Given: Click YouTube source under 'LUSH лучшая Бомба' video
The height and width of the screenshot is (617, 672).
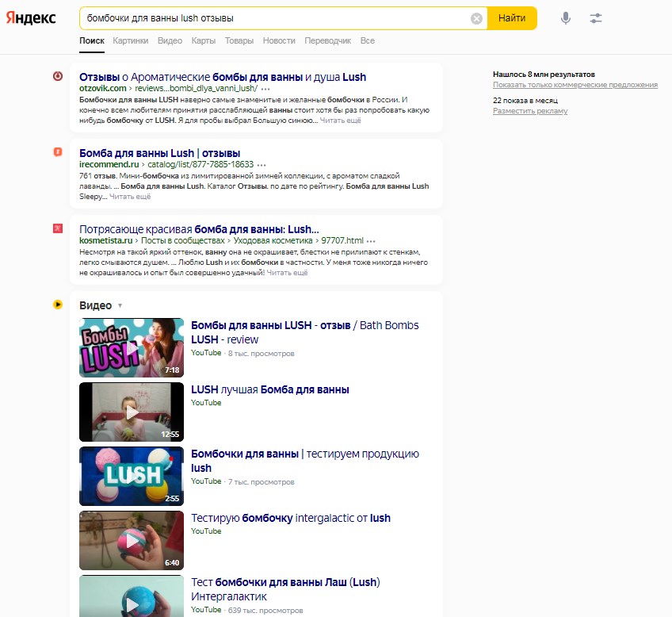Looking at the screenshot, I should 206,403.
